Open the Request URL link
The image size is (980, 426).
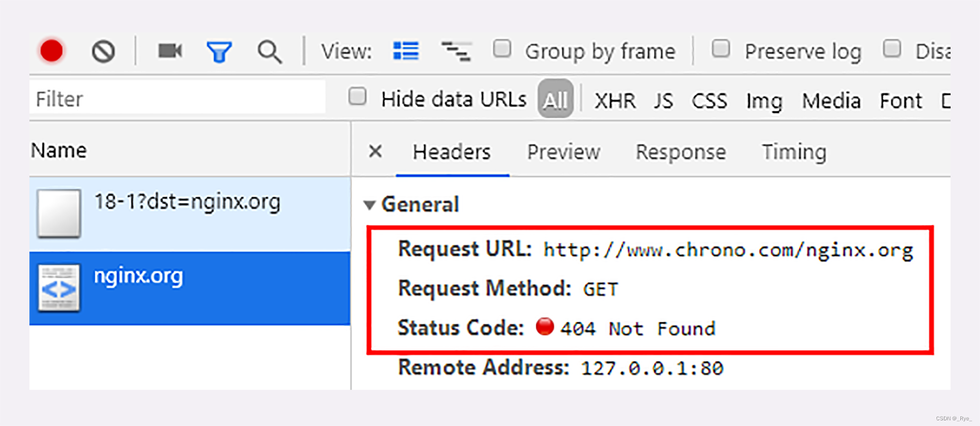click(726, 249)
